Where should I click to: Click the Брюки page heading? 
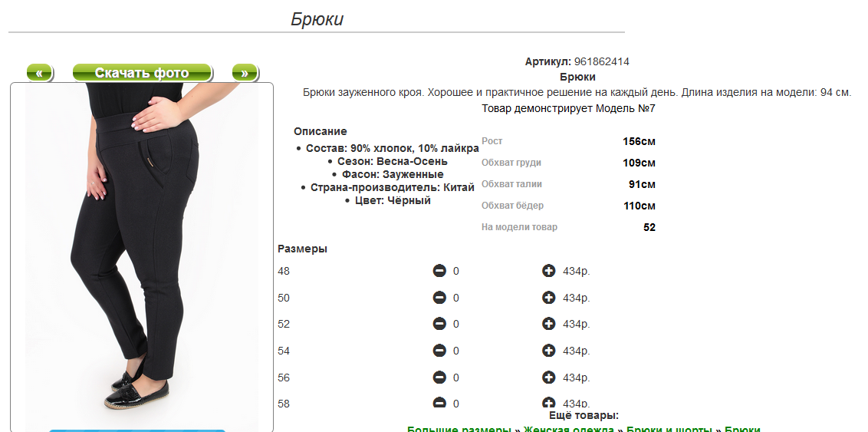pyautogui.click(x=317, y=19)
